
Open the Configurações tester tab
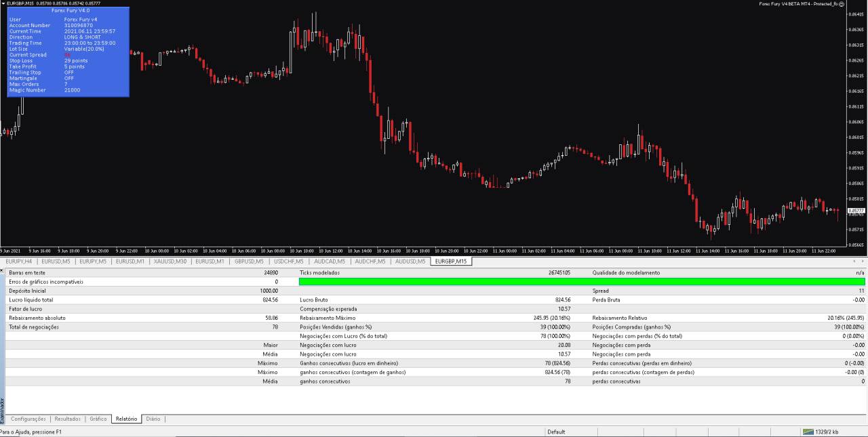(28, 419)
